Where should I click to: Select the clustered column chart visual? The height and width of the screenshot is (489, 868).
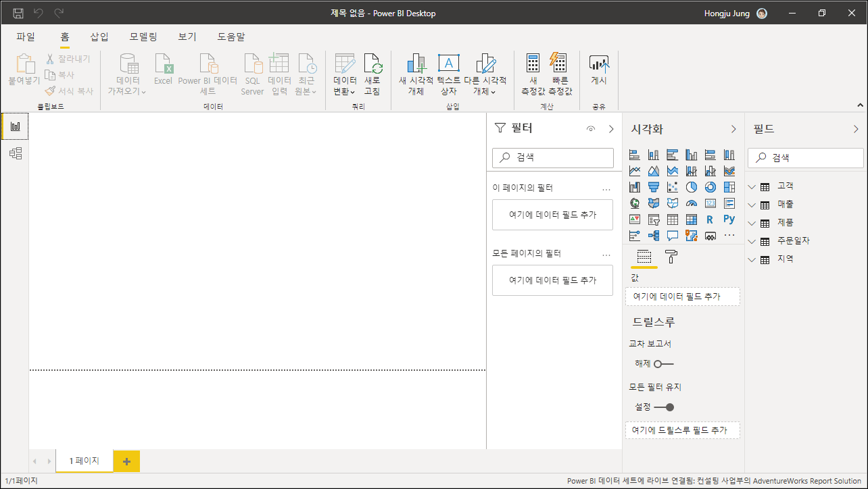coord(691,155)
